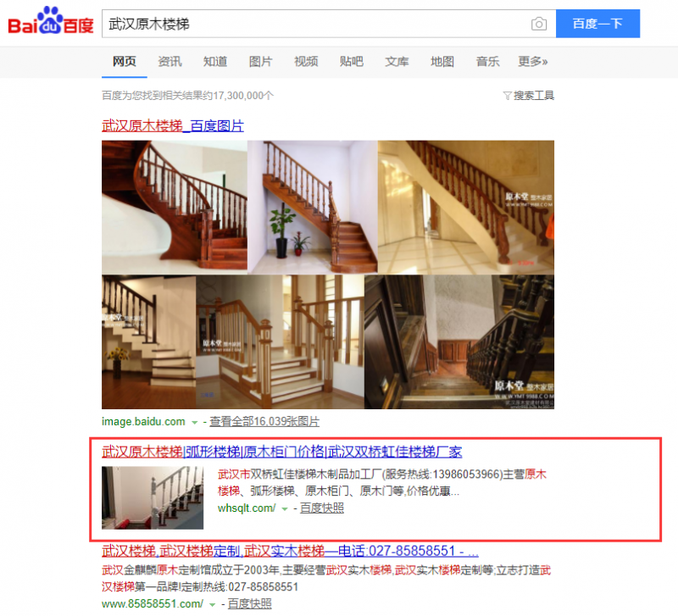Viewport: 678px width, 616px height.
Task: Open the 视频 tab
Action: tap(306, 61)
